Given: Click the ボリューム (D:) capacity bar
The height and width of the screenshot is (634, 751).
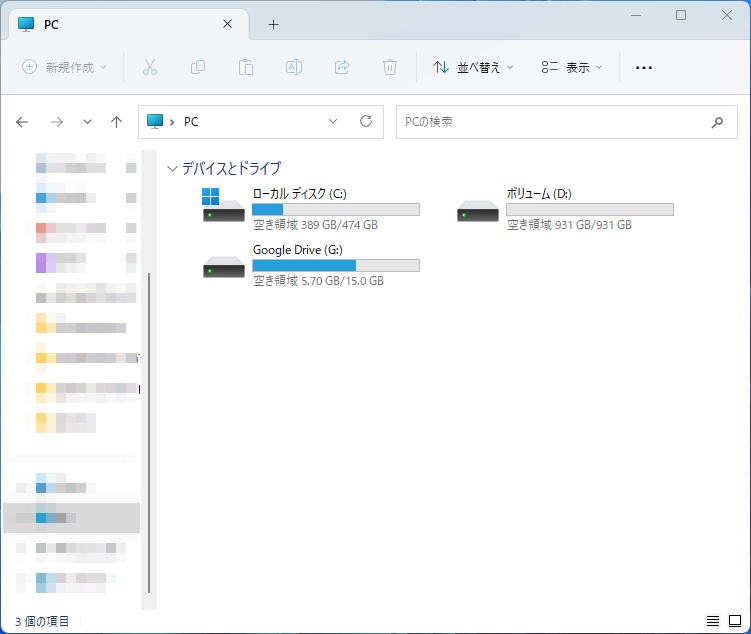Looking at the screenshot, I should pyautogui.click(x=589, y=210).
